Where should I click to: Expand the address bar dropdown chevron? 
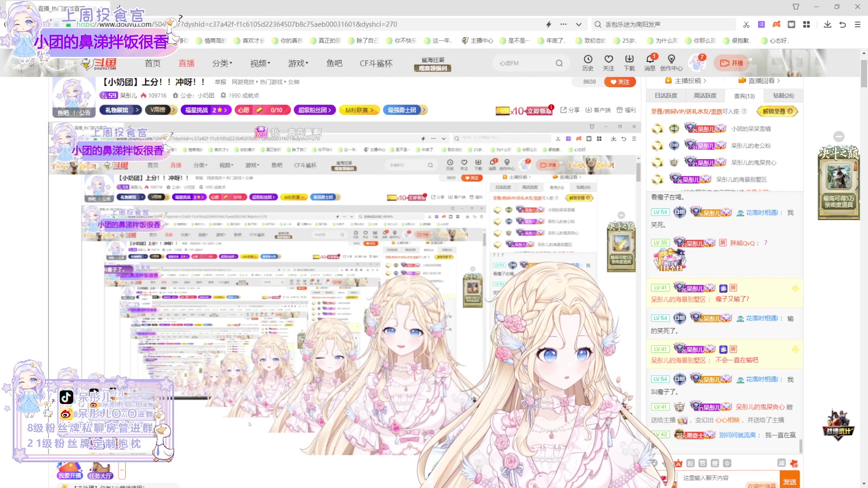click(579, 24)
